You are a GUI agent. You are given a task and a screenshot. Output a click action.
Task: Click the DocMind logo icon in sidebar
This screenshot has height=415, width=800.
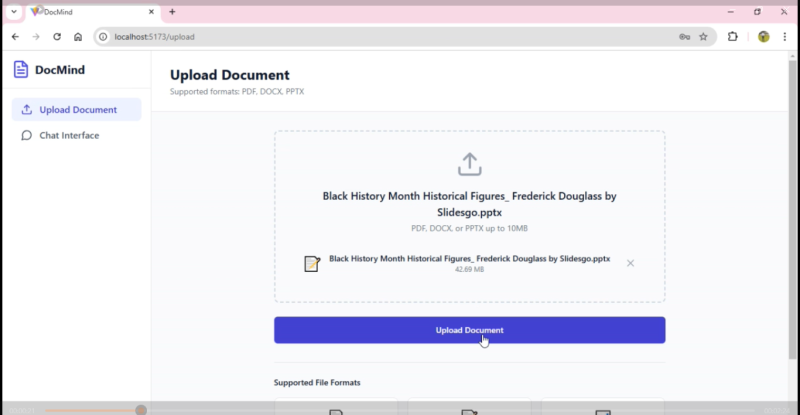point(21,70)
